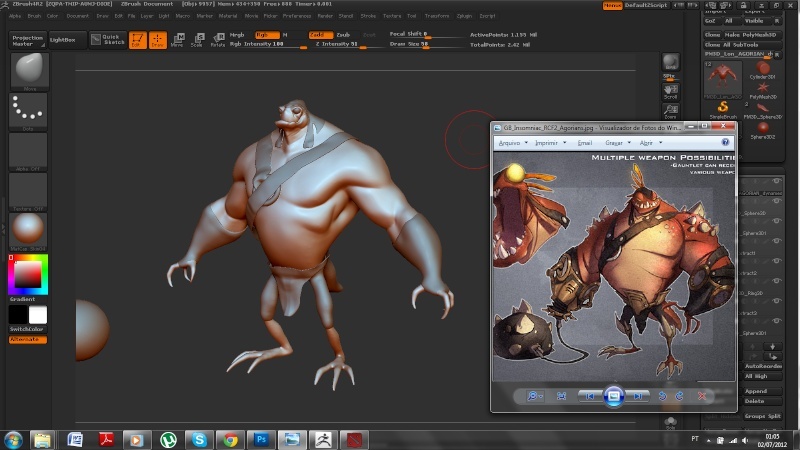Toggle the Rgb channel button
Viewport: 800px width, 450px height.
(267, 35)
